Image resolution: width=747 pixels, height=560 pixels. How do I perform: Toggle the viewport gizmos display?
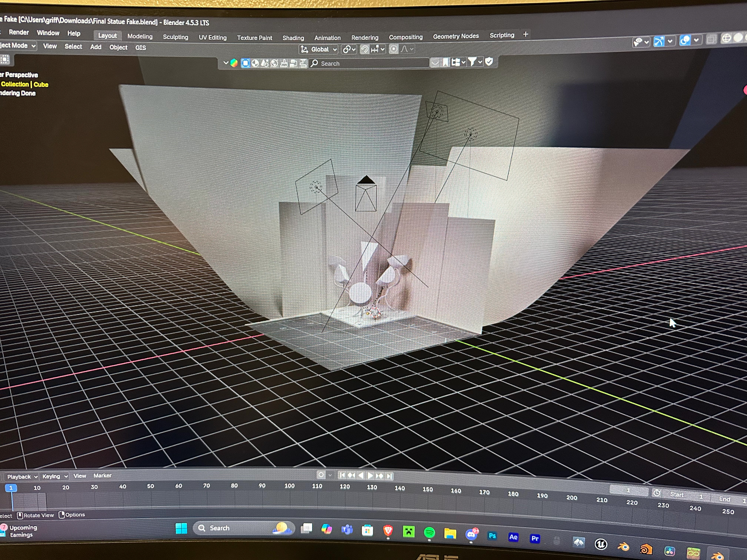click(x=659, y=41)
